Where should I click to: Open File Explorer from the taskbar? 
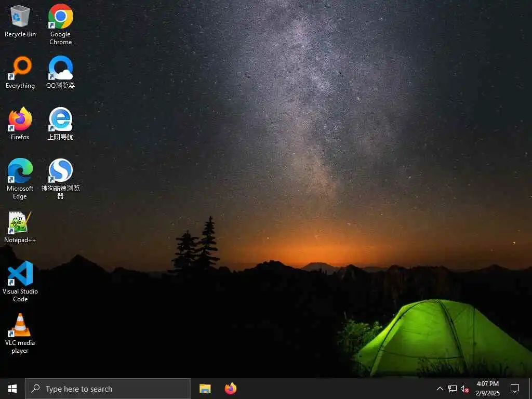tap(205, 389)
